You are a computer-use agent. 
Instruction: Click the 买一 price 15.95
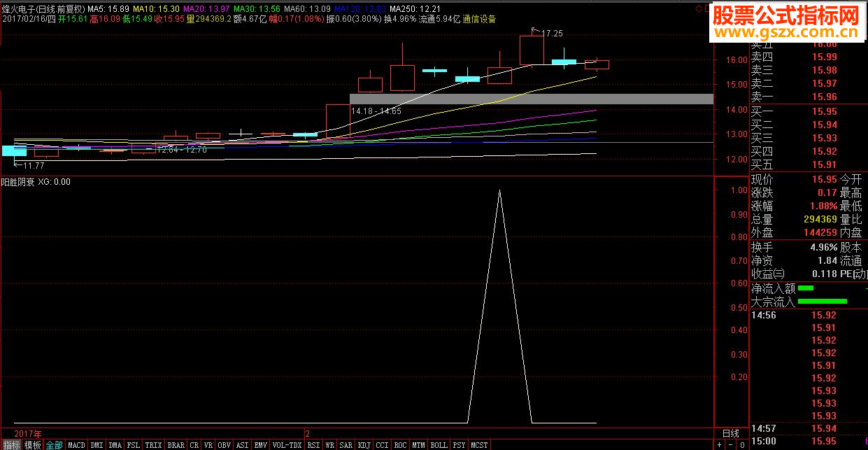click(825, 112)
